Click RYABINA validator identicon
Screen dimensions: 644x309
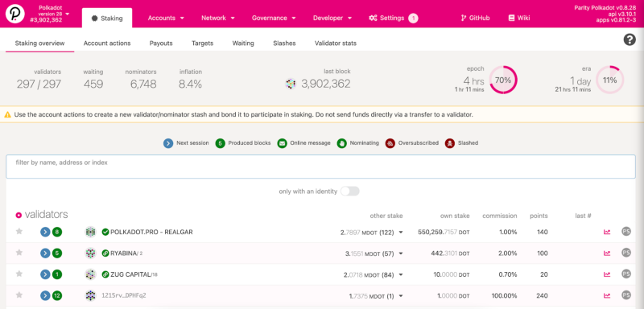tap(90, 253)
